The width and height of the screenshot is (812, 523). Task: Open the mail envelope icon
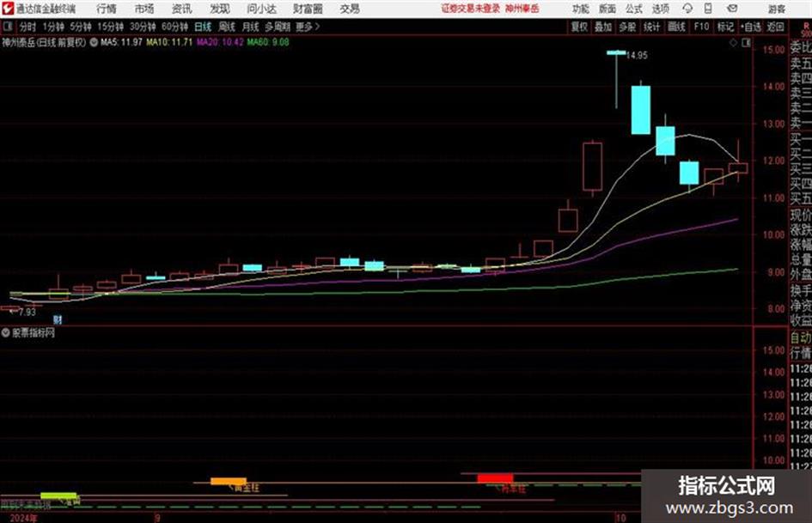point(732,9)
